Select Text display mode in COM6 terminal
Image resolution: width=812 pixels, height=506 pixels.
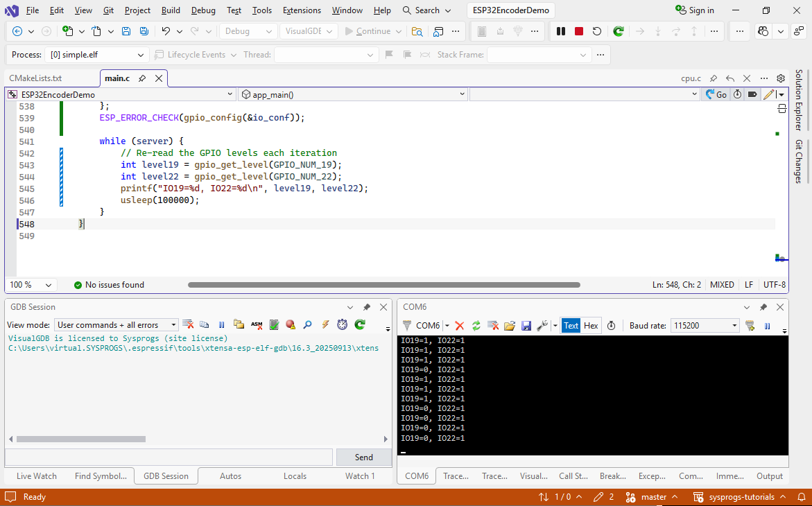tap(571, 325)
